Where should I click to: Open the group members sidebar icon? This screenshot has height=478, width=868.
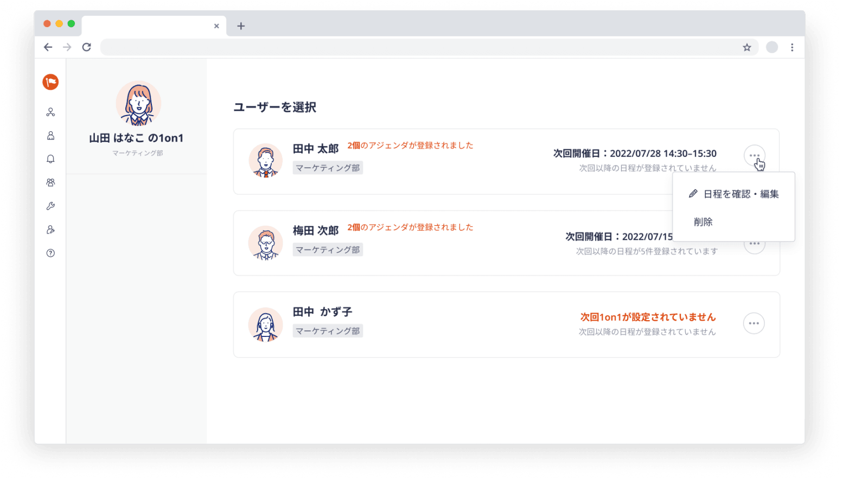(50, 183)
